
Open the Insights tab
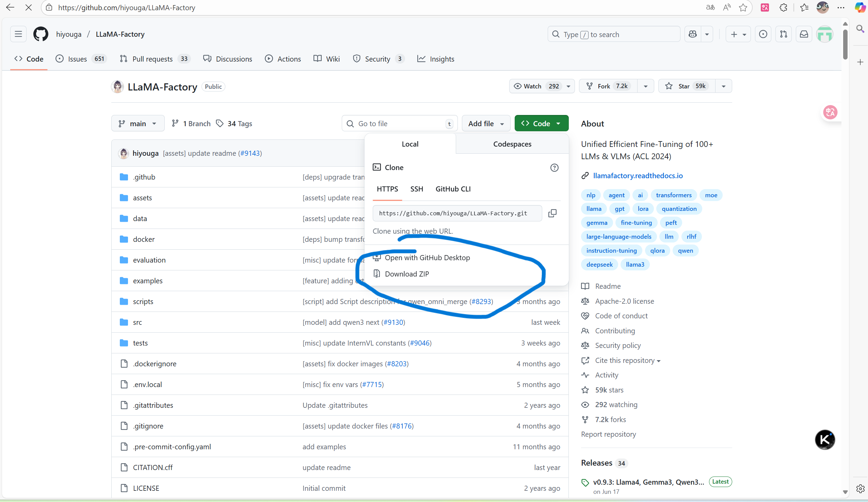tap(436, 59)
